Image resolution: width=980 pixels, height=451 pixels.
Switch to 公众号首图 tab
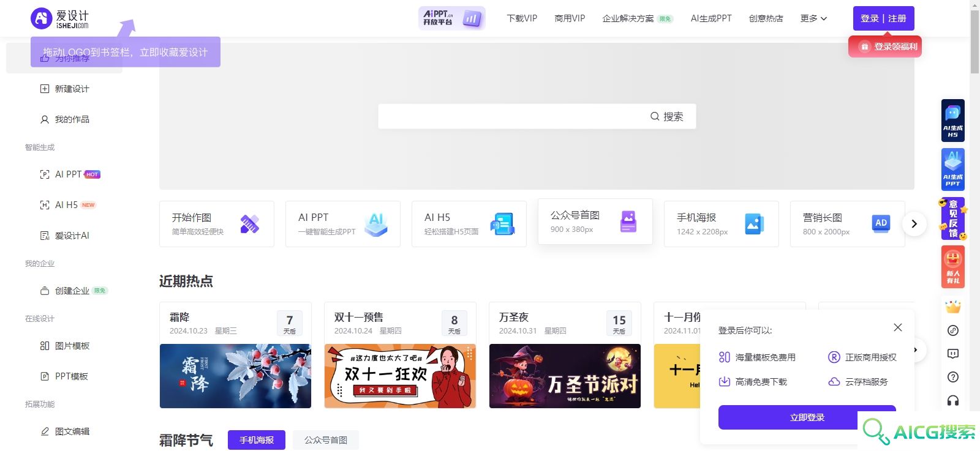pos(326,440)
